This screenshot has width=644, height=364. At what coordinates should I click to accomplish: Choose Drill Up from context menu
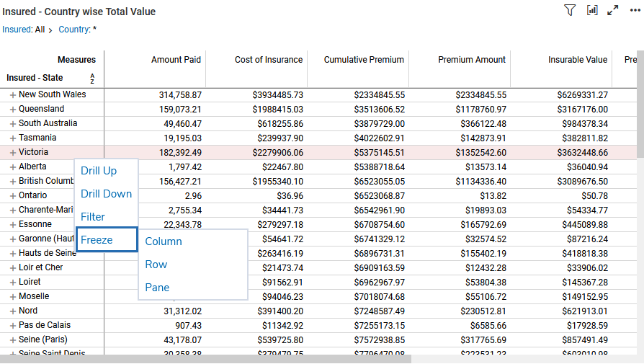click(99, 171)
